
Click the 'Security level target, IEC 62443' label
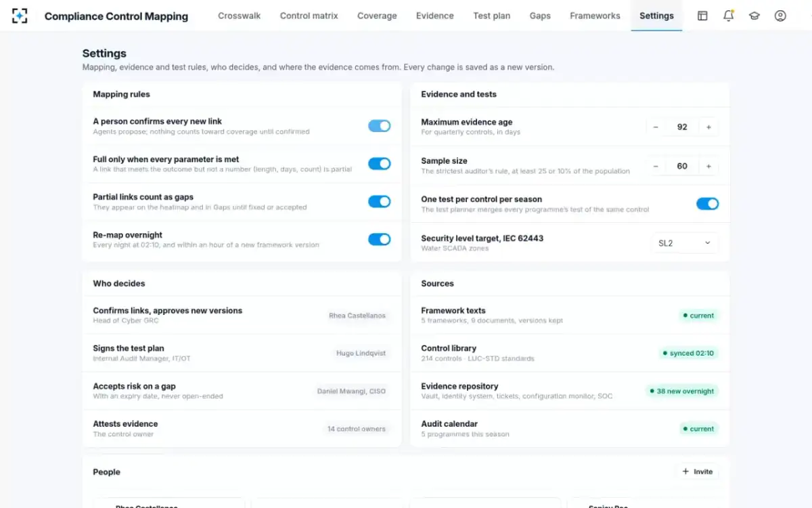[x=482, y=238]
